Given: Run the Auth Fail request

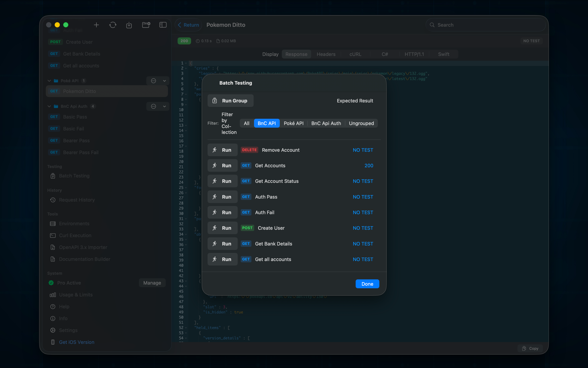Looking at the screenshot, I should pyautogui.click(x=222, y=212).
